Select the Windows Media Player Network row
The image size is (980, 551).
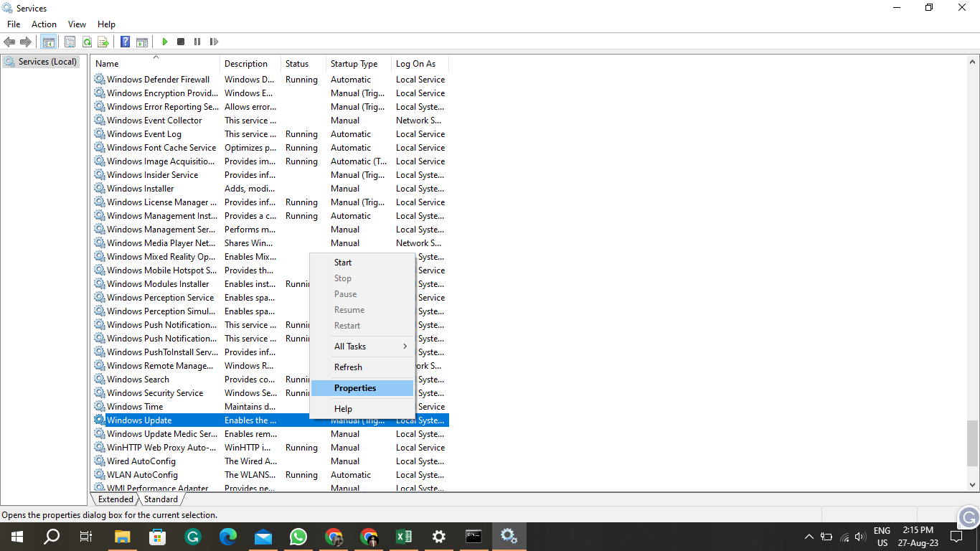(x=270, y=242)
